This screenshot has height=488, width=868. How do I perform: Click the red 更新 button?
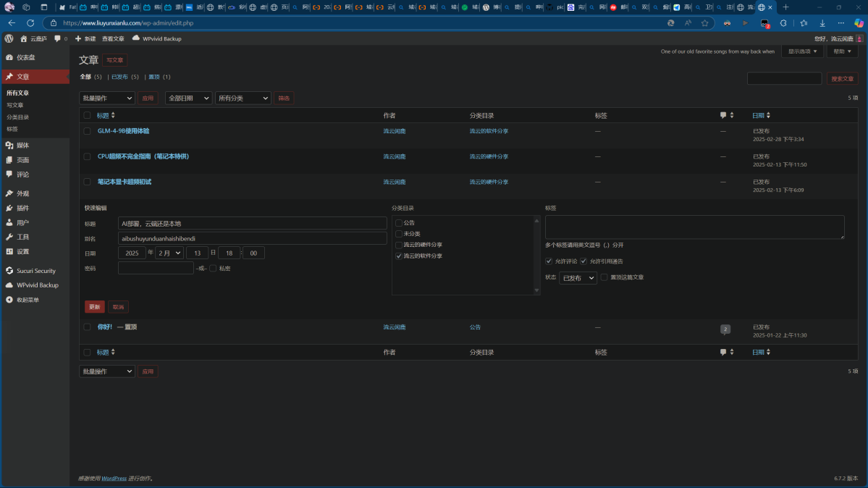pyautogui.click(x=94, y=307)
